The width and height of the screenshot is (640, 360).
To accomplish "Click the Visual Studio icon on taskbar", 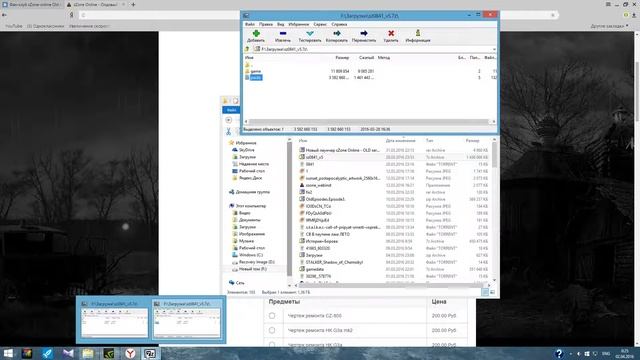I will pos(68,353).
